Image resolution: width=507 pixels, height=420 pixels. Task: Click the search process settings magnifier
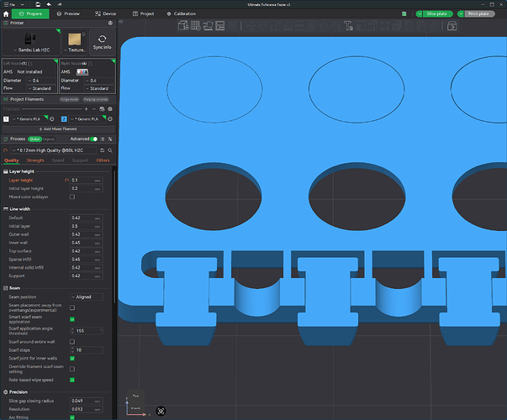(110, 150)
